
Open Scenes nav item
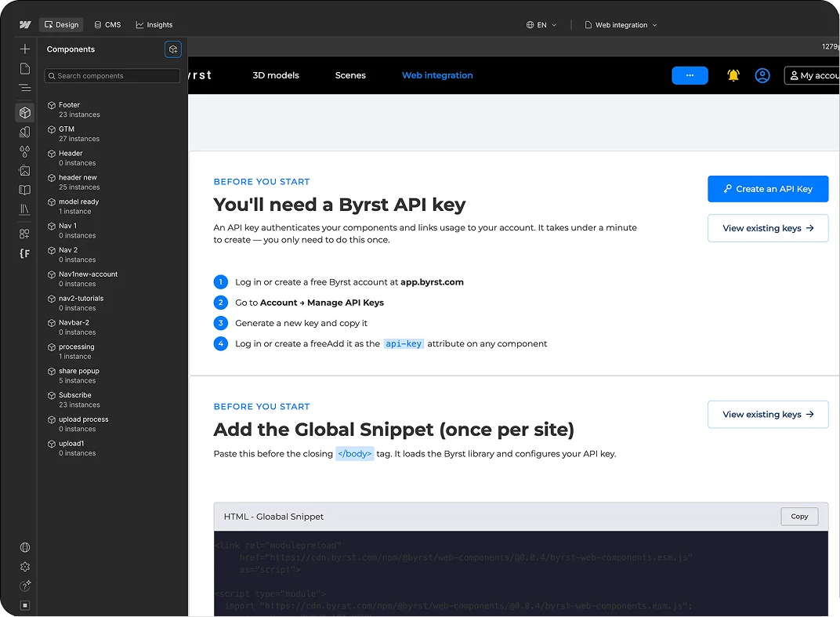coord(350,75)
